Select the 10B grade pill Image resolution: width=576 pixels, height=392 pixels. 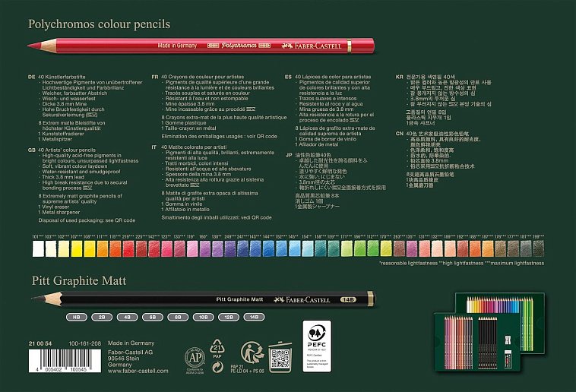[x=203, y=317]
